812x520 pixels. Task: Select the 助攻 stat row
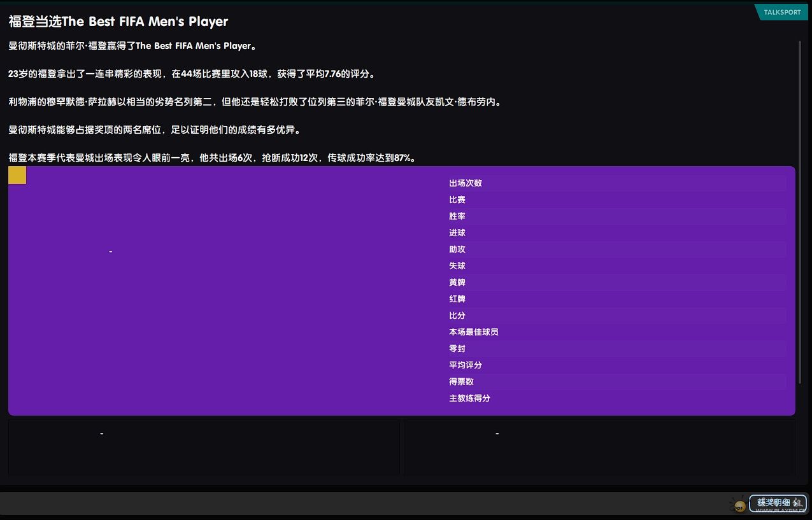(616, 249)
